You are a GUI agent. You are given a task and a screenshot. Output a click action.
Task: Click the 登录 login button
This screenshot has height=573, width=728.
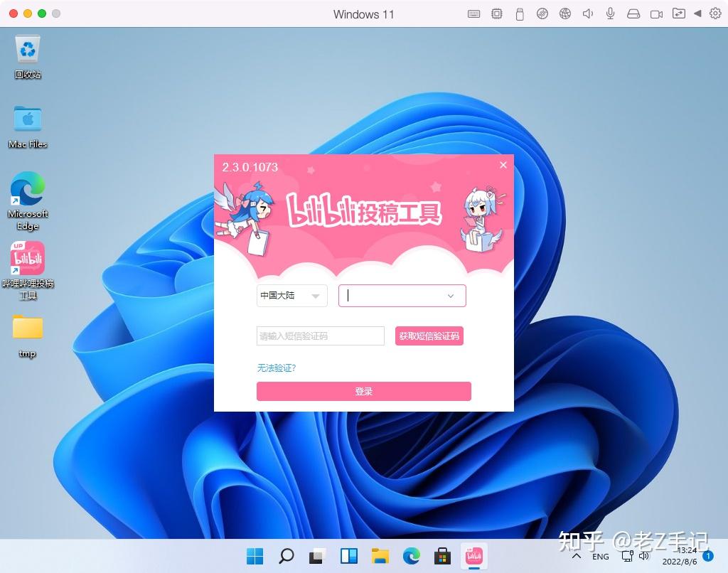(x=363, y=391)
